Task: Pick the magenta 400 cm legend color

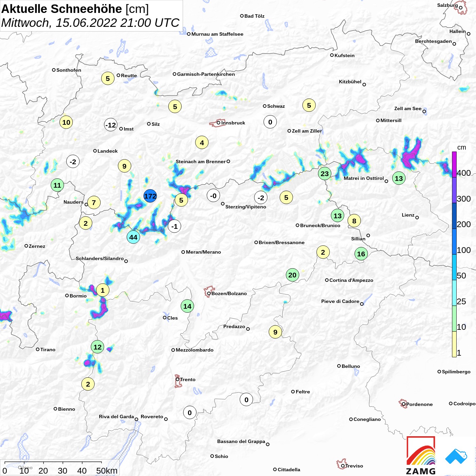Action: [454, 164]
